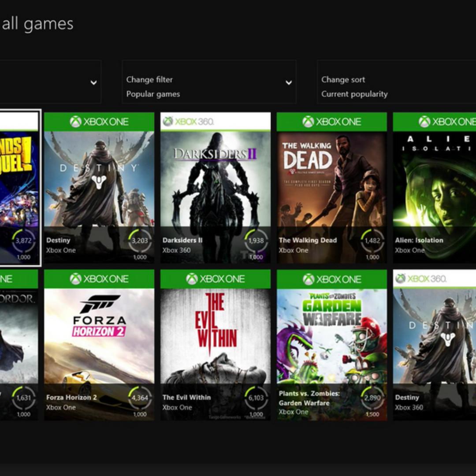Viewport: 476px width, 476px height.
Task: Click Xbox One logo above Forza Horizon 2
Action: click(x=99, y=279)
